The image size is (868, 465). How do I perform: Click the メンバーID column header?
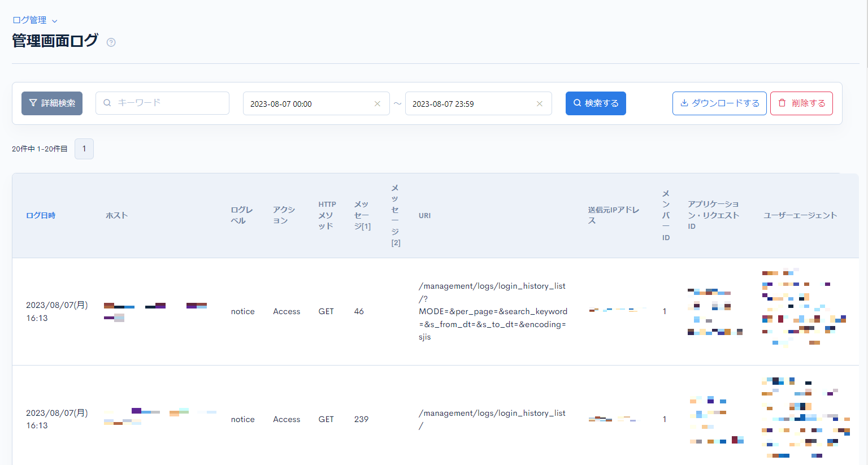click(666, 215)
